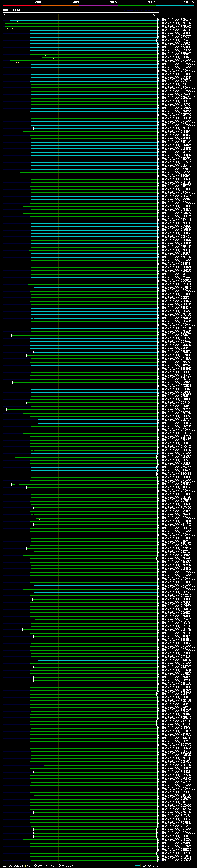Select the UniRef100_A2V348 label
Screen dimensions: 197x868
coord(176,220)
